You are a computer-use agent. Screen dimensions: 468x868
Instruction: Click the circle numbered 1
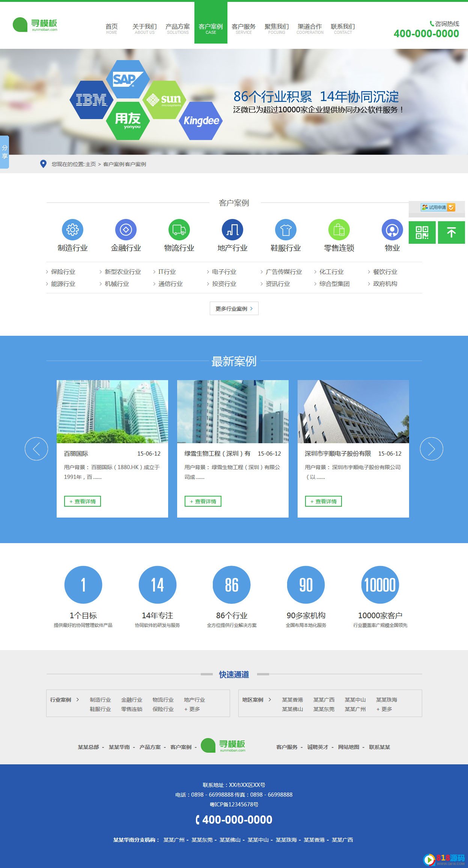pyautogui.click(x=83, y=585)
